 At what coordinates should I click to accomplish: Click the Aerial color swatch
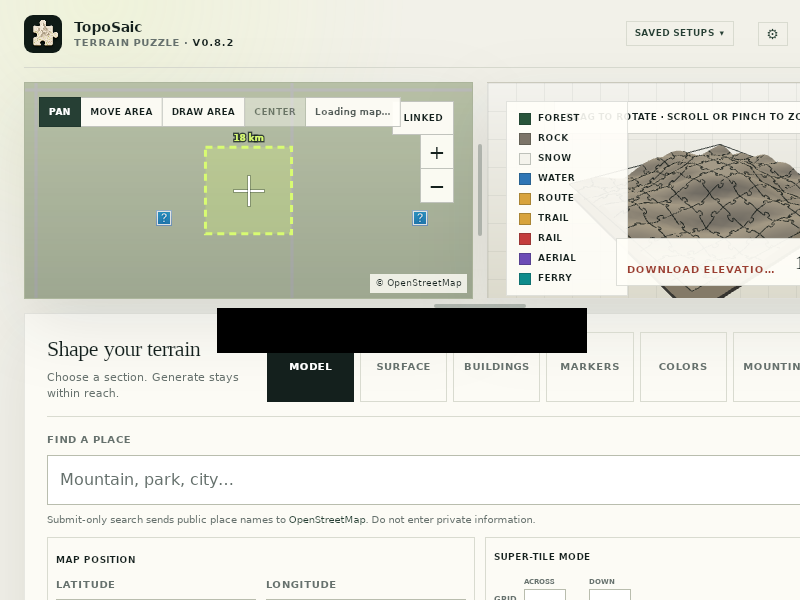tap(525, 259)
